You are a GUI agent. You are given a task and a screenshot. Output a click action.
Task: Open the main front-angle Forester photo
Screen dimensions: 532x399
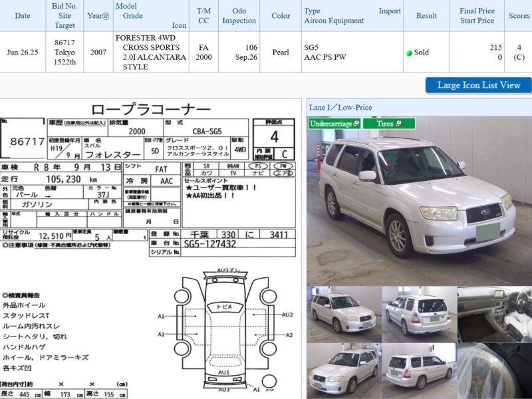[x=419, y=201]
